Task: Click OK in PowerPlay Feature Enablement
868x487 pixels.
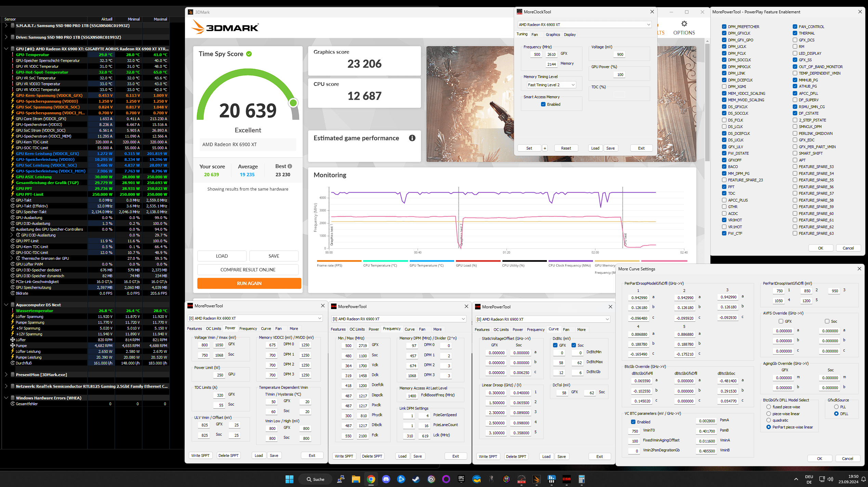Action: (x=820, y=248)
